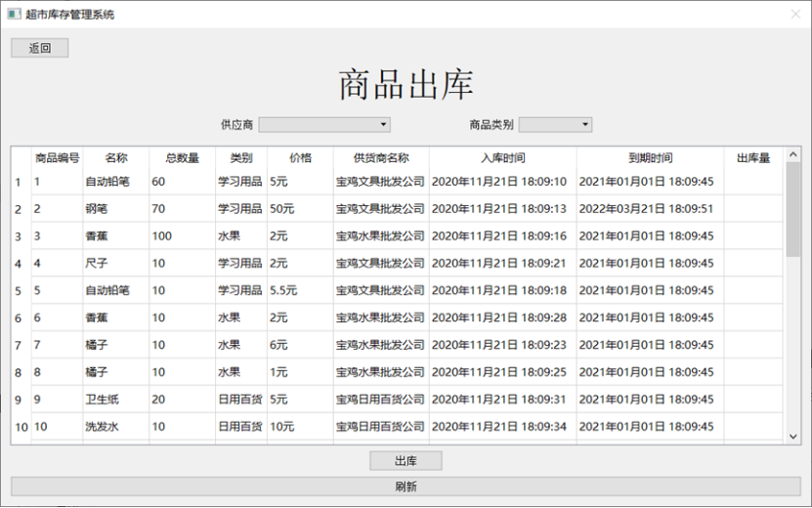
Task: Click the 50元 price cell
Action: coord(300,209)
